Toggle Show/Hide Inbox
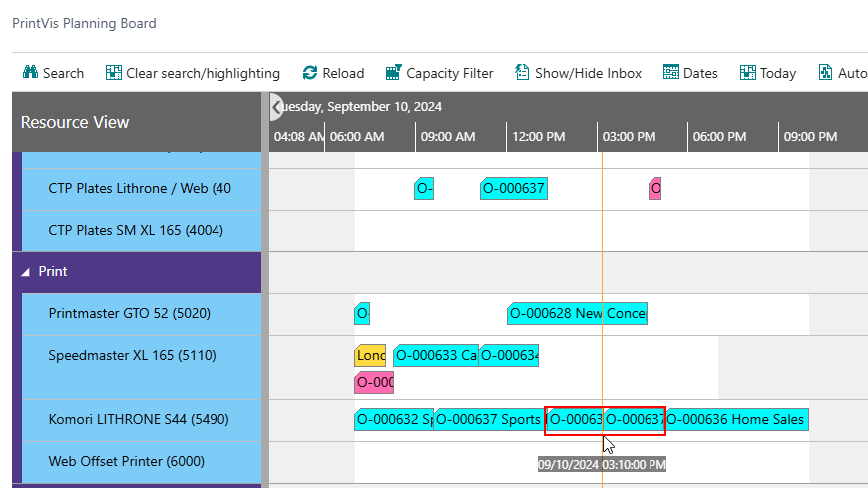 [x=522, y=73]
